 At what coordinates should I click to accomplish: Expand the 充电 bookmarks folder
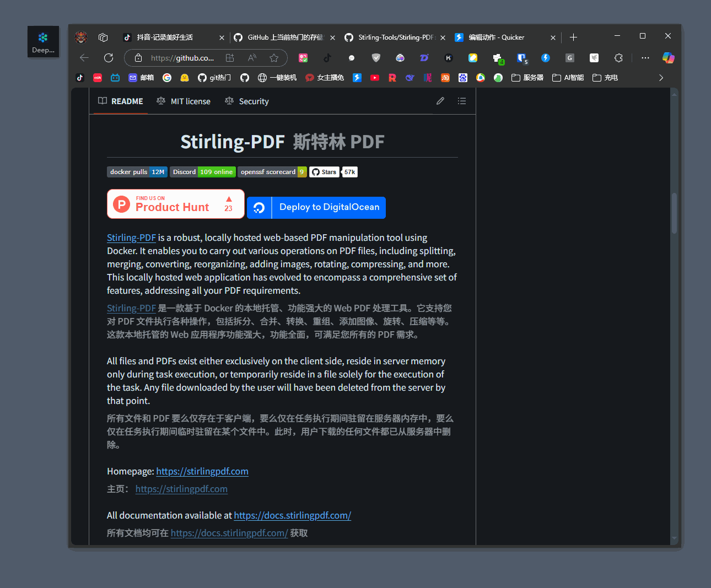point(605,78)
